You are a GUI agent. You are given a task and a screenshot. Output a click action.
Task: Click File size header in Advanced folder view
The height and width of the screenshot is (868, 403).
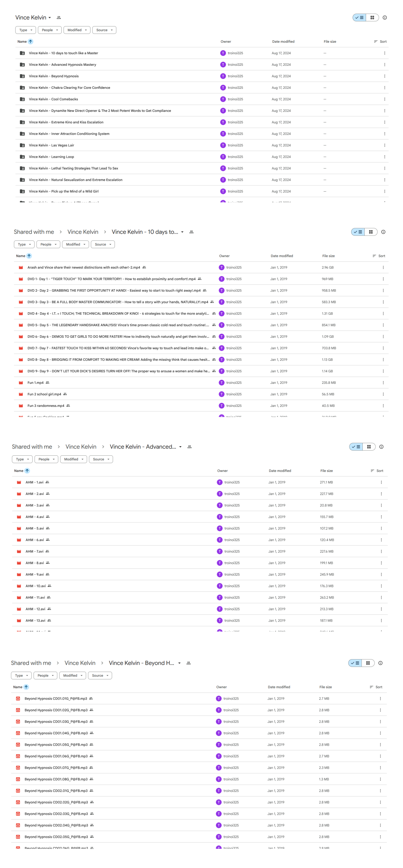(x=326, y=471)
